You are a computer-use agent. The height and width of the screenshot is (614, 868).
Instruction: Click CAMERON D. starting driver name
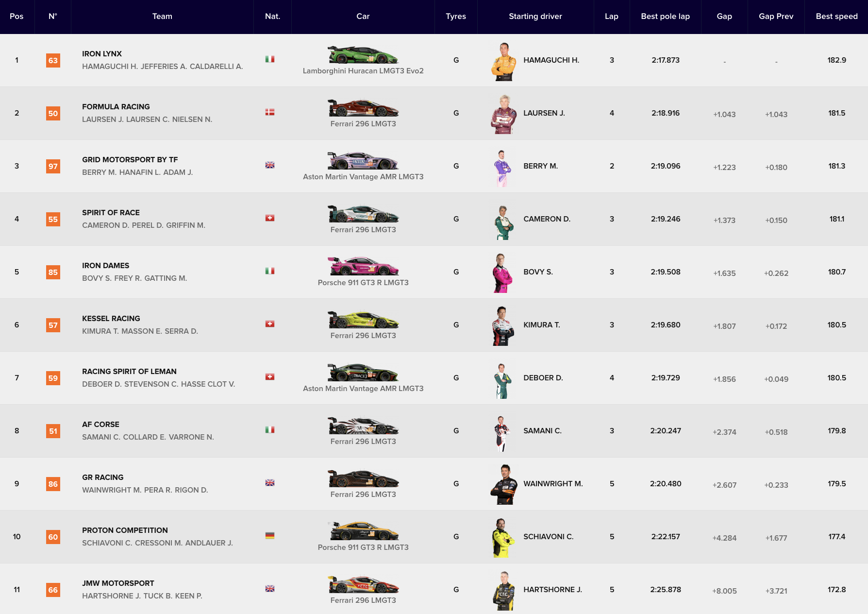coord(547,219)
